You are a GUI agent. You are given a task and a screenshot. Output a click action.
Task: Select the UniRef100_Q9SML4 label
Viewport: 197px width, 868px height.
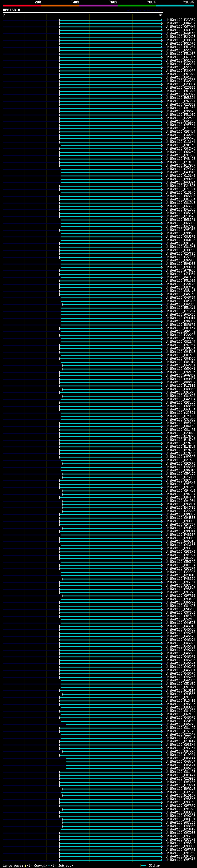(x=180, y=131)
